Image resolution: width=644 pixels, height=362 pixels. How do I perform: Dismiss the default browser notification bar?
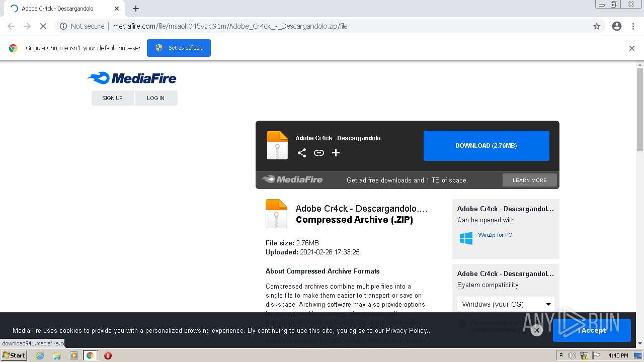[x=632, y=48]
